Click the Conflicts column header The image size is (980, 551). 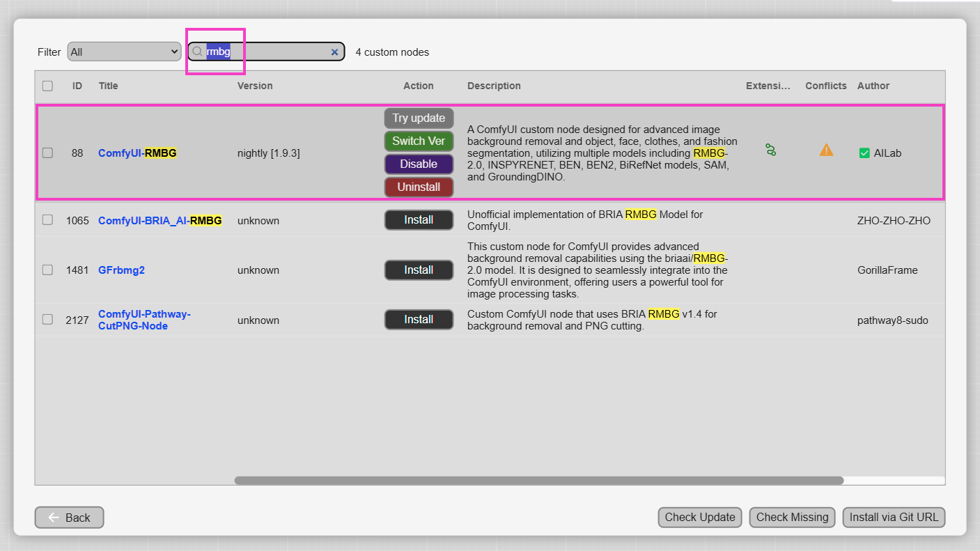click(826, 86)
